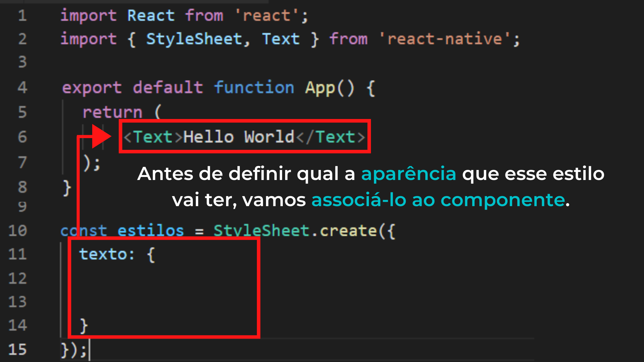Click 'Hello World' text inside Text tag
Viewport: 644px width, 362px height.
tap(239, 137)
